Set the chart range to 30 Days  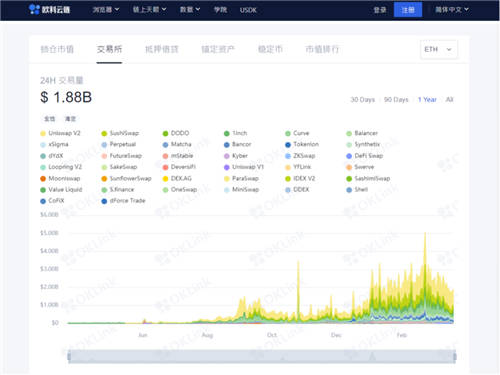pos(362,99)
